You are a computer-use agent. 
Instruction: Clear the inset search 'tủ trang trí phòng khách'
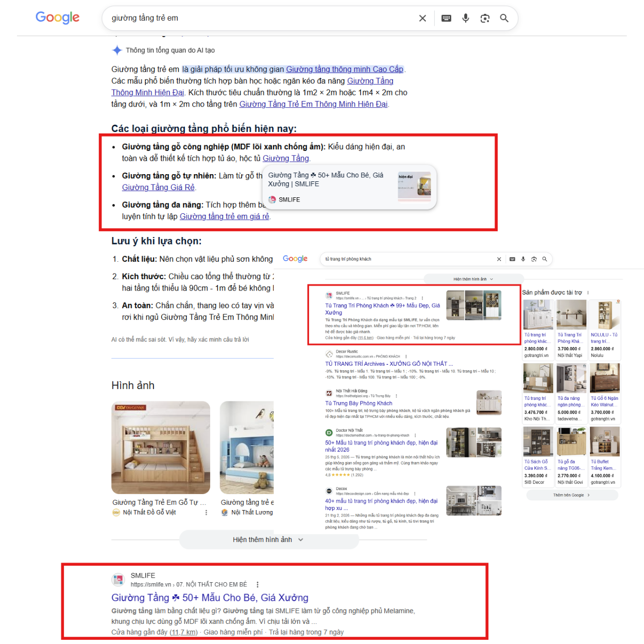(x=499, y=259)
